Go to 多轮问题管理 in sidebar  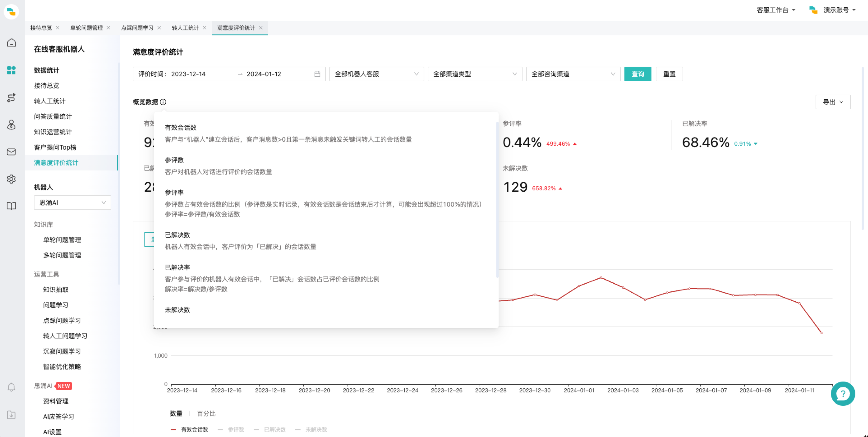[x=62, y=255]
